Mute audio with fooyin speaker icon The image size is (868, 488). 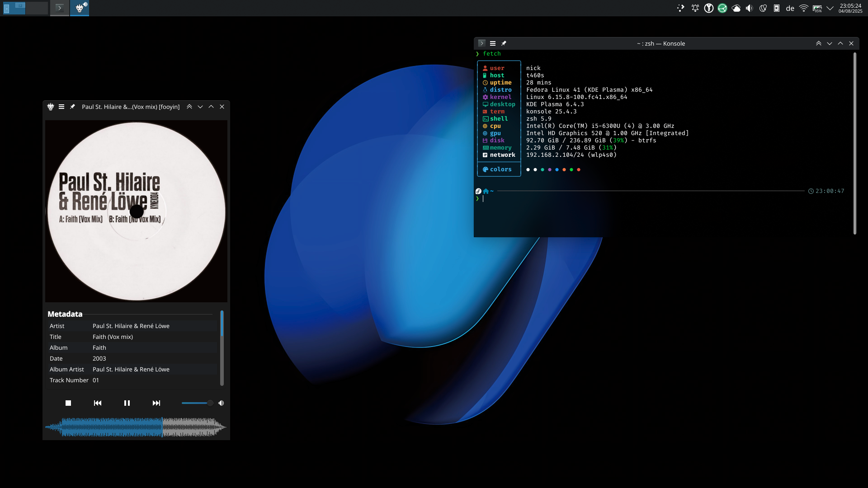pyautogui.click(x=221, y=403)
